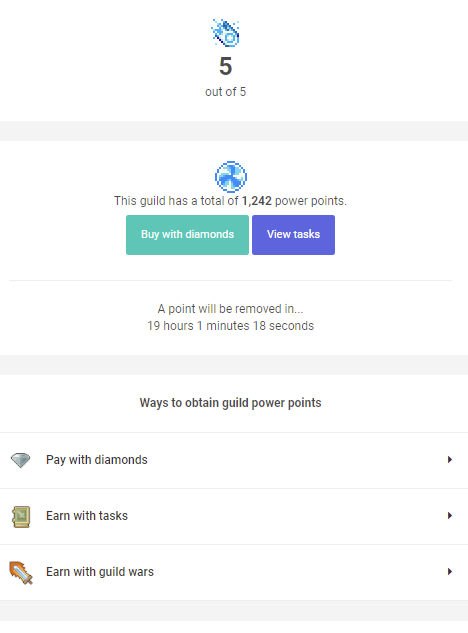Viewport: 468px width, 633px height.
Task: Open the Pay with diamonds row
Action: 234,460
